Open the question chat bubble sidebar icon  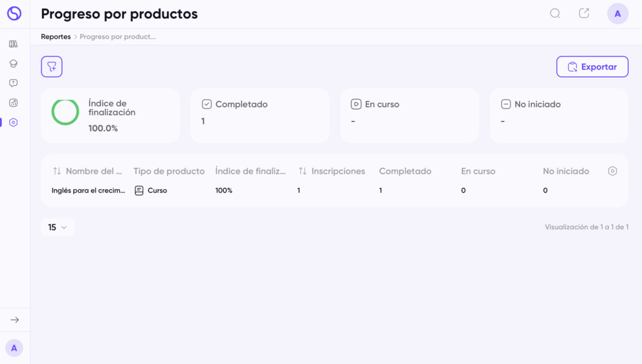pos(14,83)
